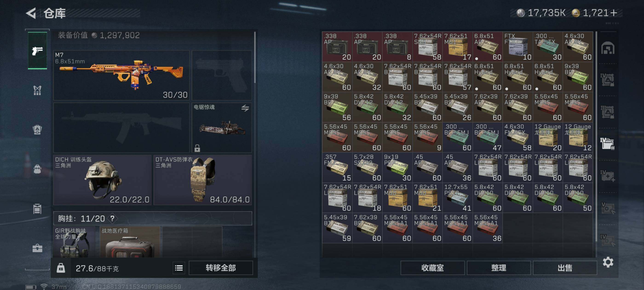Viewport: 644px width, 290px height.
Task: Select the 12.7x55 PS12 ammo stack of 41
Action: pyautogui.click(x=457, y=198)
